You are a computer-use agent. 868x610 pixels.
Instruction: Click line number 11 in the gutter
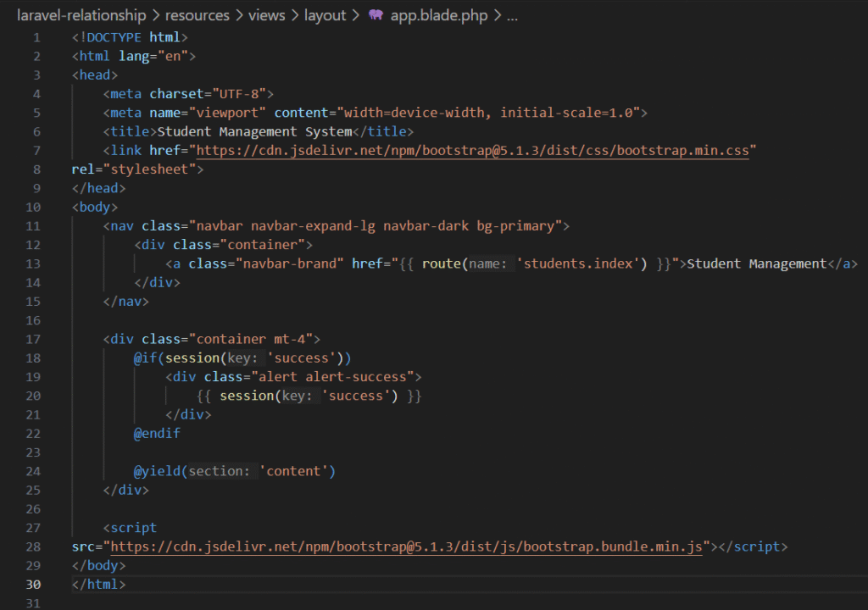point(33,226)
